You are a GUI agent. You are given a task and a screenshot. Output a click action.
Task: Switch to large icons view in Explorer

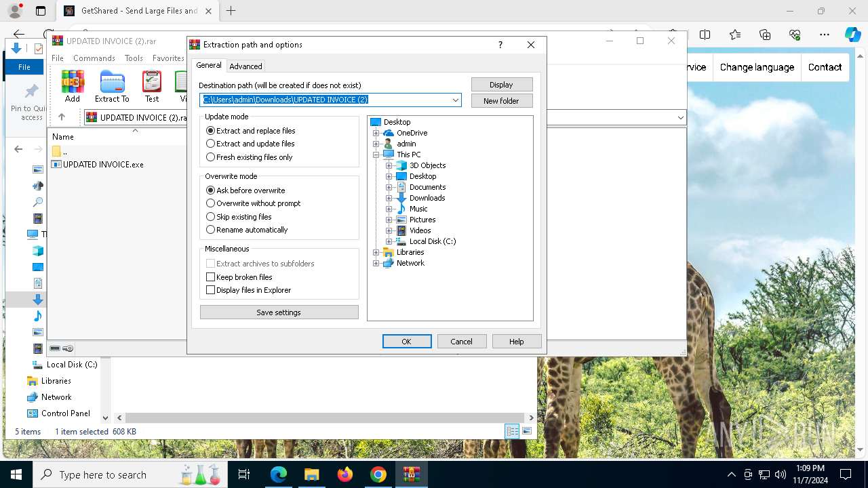[x=527, y=431]
